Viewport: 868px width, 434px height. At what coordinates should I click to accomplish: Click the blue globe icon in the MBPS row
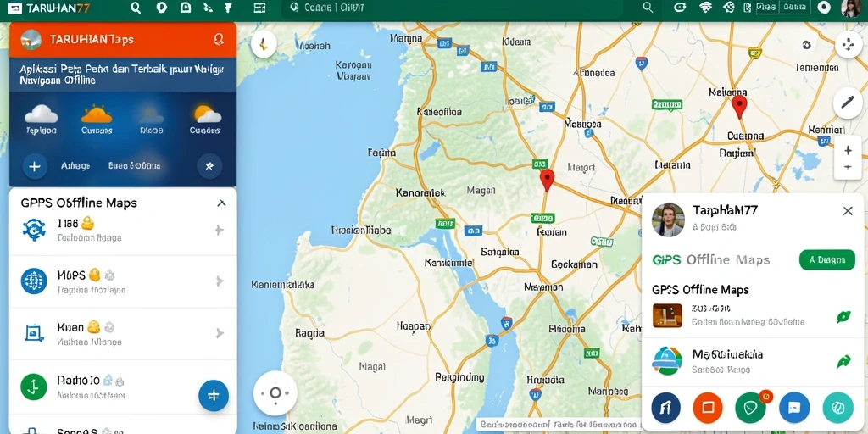pos(34,281)
